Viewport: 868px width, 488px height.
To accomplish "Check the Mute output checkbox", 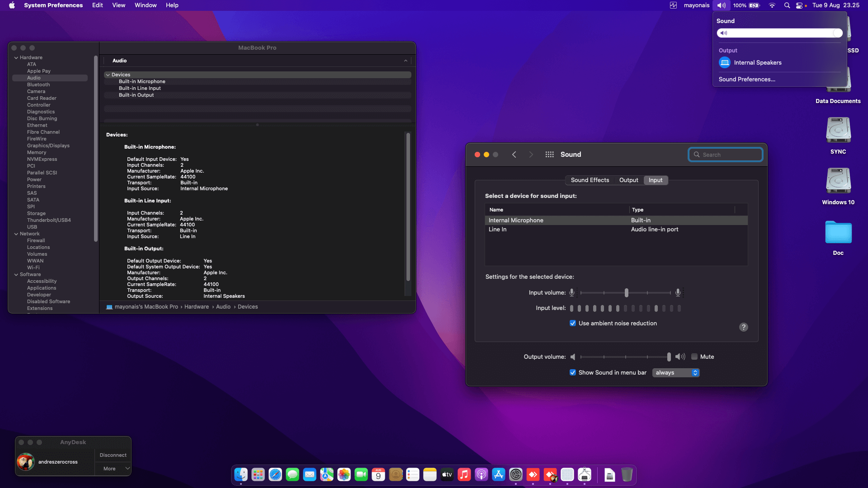I will click(x=694, y=357).
